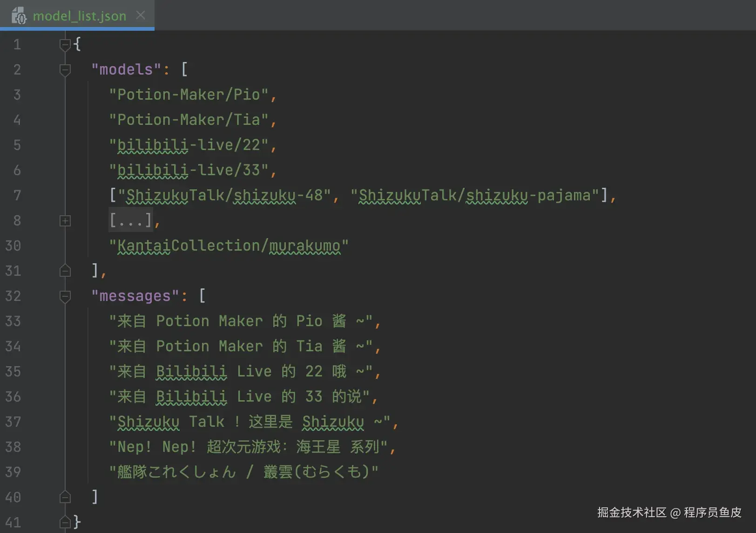The image size is (756, 533).
Task: Click line number 7 in gutter
Action: (17, 196)
